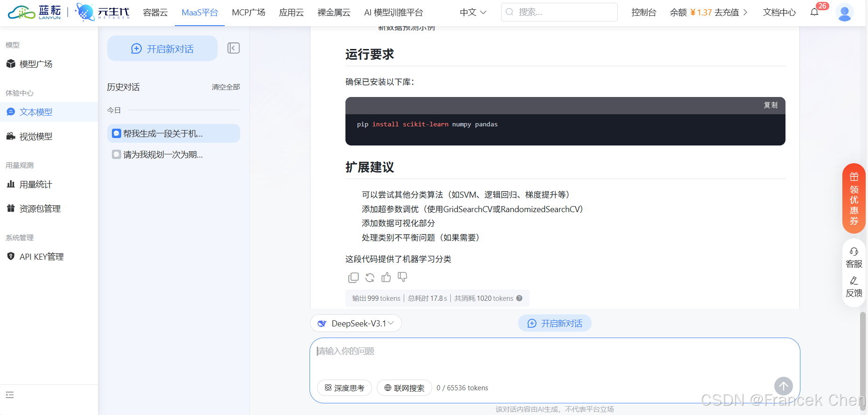868x415 pixels.
Task: Toggle 联网搜索 mode
Action: 404,388
